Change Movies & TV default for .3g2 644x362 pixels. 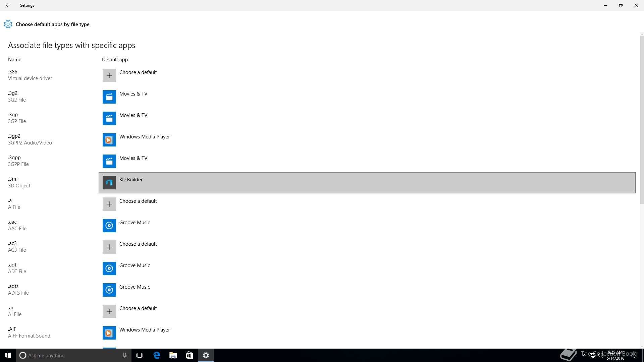click(367, 97)
